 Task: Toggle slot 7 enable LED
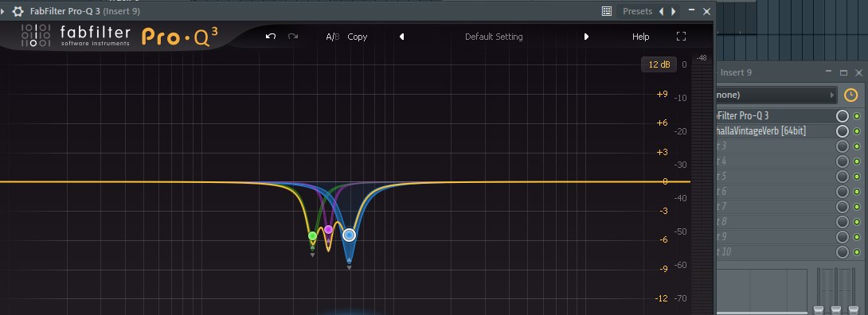point(857,207)
